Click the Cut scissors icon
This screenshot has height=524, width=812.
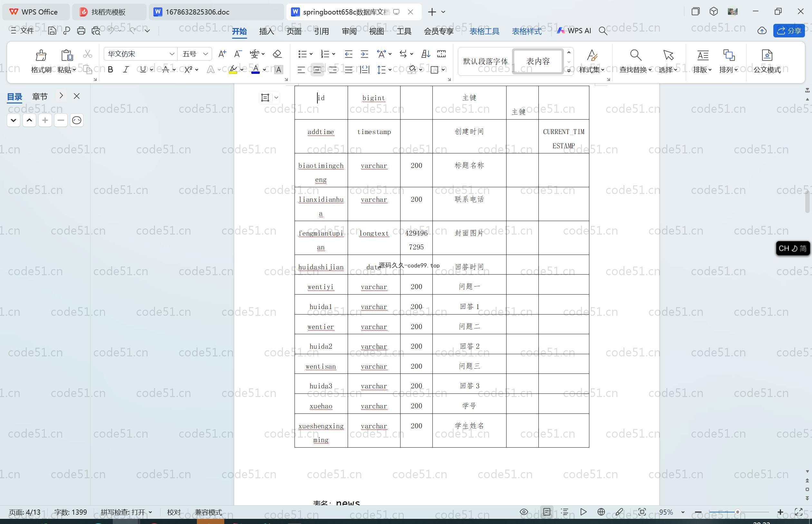click(x=87, y=54)
